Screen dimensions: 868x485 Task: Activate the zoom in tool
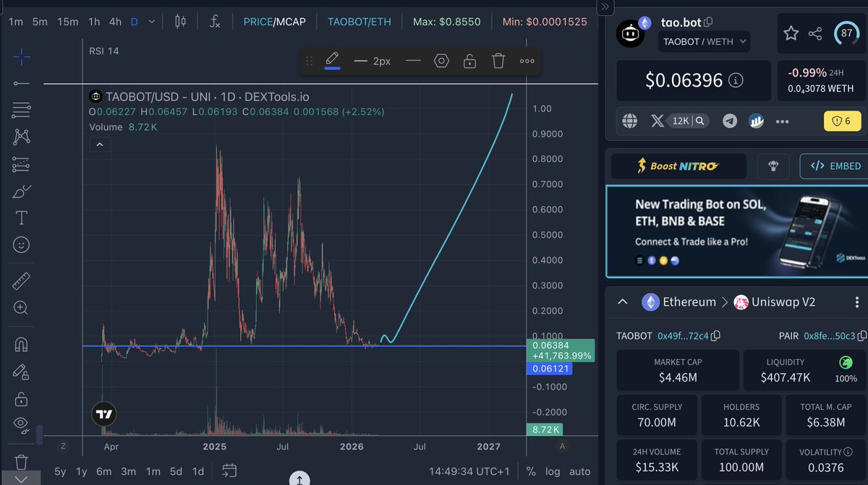(21, 308)
